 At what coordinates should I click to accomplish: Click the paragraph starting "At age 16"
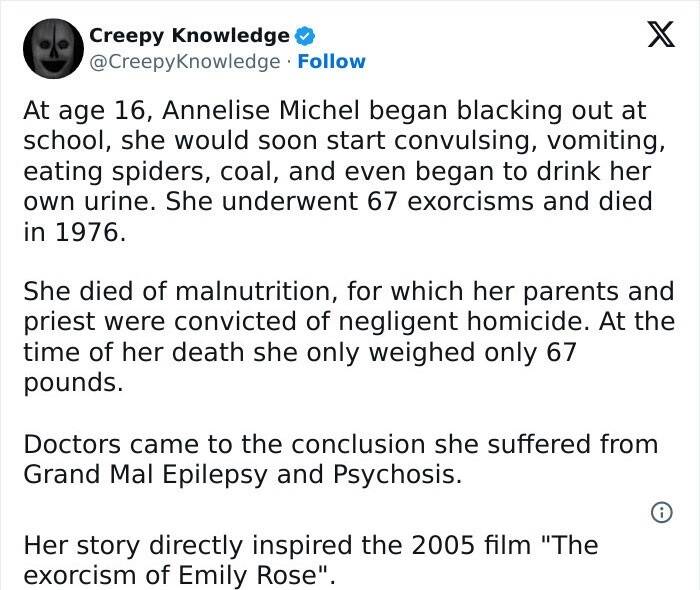click(x=344, y=171)
